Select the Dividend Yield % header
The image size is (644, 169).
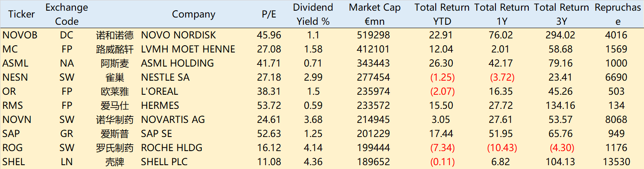313,14
